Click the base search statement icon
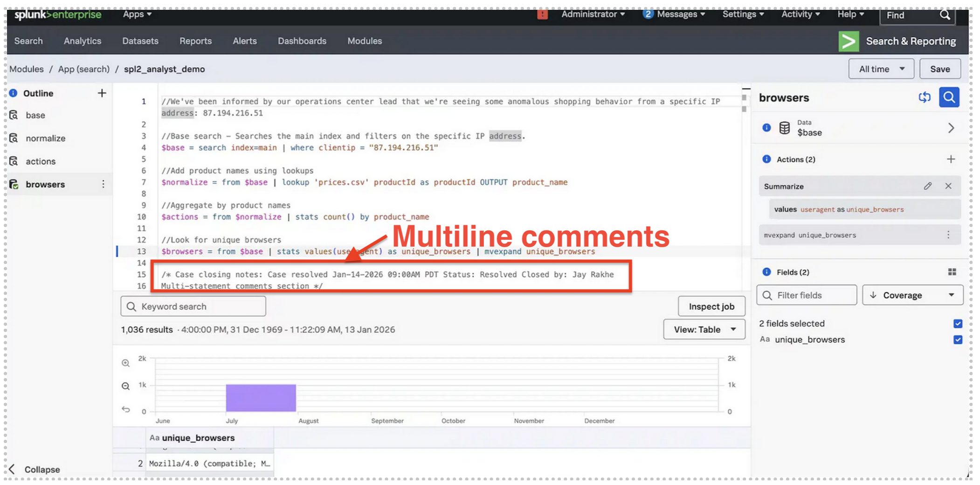The width and height of the screenshot is (980, 485). 14,115
